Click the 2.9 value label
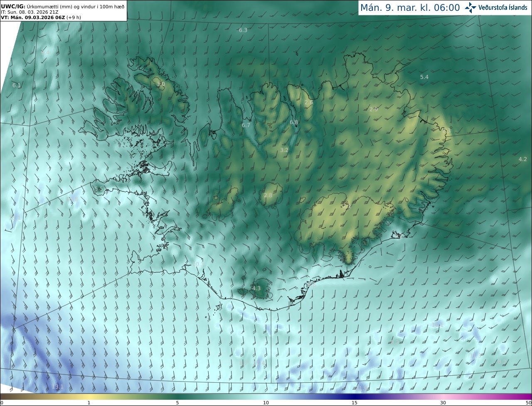The height and width of the screenshot is (406, 532). tap(374, 109)
